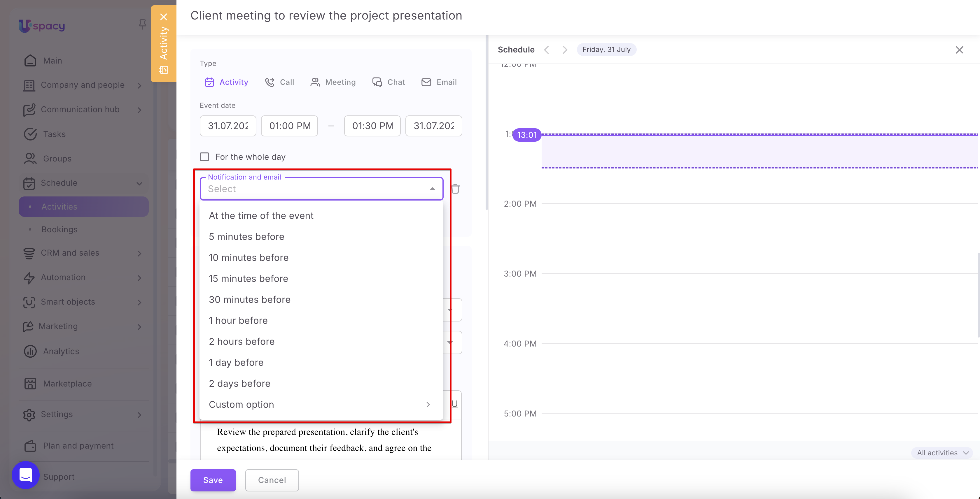Choose 1 hour before
The width and height of the screenshot is (980, 499).
[x=321, y=320]
